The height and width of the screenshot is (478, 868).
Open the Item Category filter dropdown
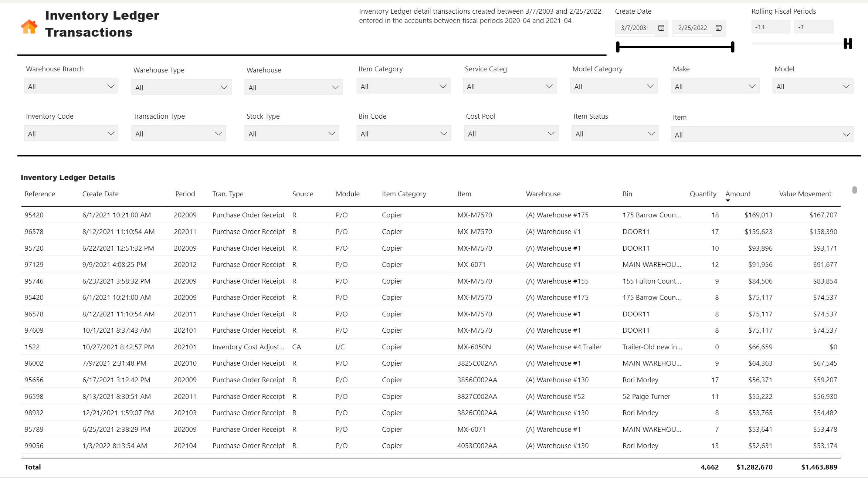(x=403, y=86)
